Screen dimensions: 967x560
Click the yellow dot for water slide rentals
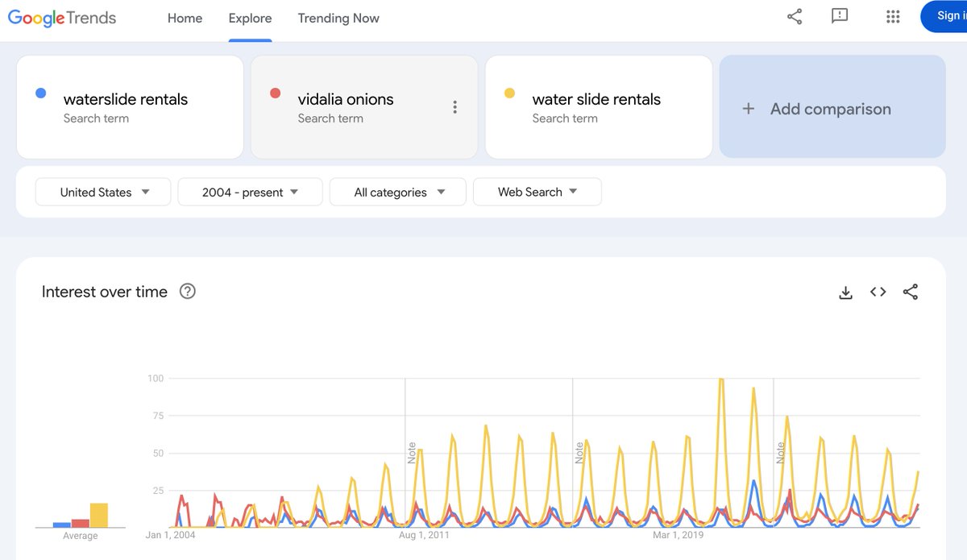click(509, 93)
